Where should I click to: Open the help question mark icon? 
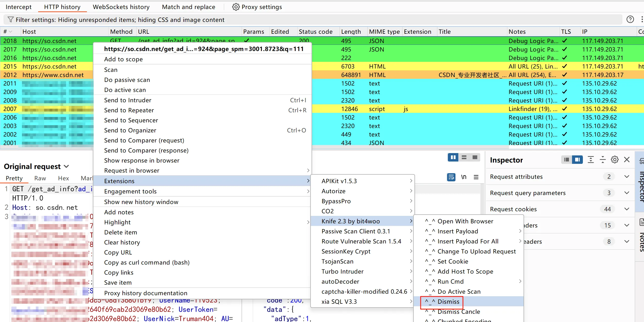[630, 20]
